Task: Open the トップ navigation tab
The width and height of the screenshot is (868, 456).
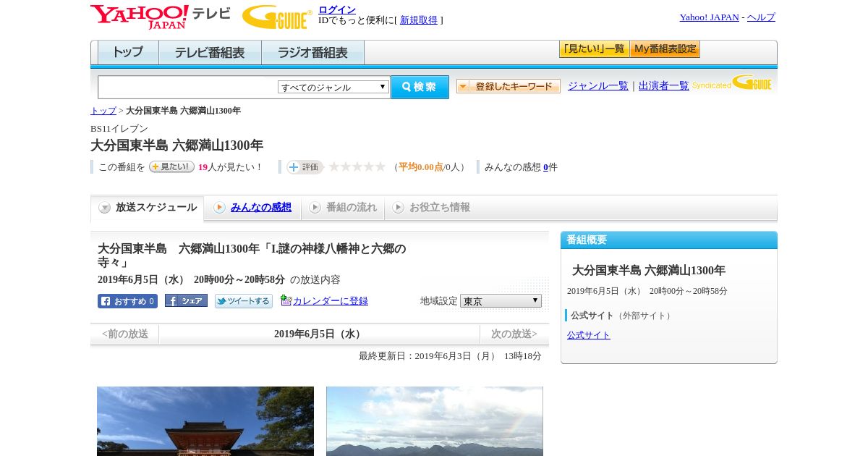Action: coord(128,53)
